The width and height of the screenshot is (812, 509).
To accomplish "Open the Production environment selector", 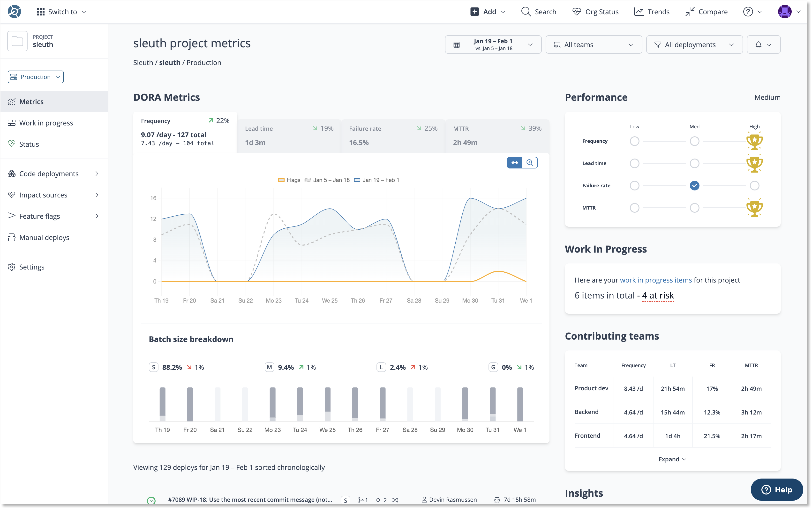I will click(x=35, y=77).
